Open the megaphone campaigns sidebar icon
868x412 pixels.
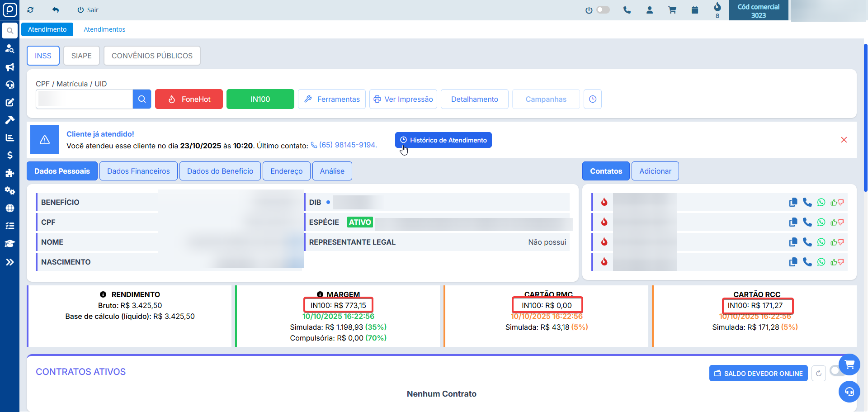click(x=9, y=67)
